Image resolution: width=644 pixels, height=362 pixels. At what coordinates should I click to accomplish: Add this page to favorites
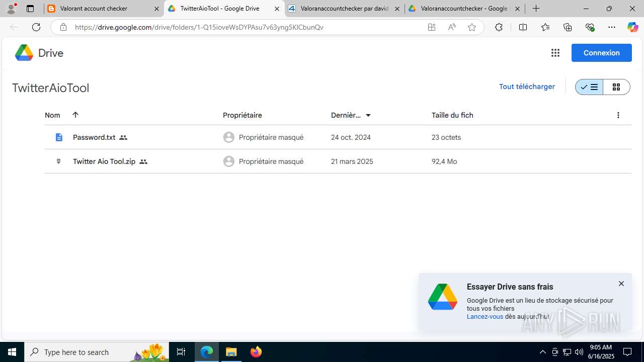[x=472, y=27]
